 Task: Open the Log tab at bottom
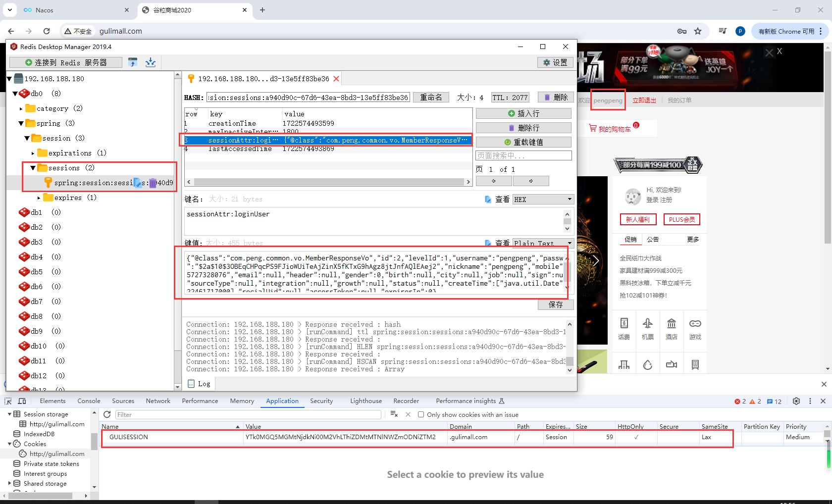tap(199, 384)
